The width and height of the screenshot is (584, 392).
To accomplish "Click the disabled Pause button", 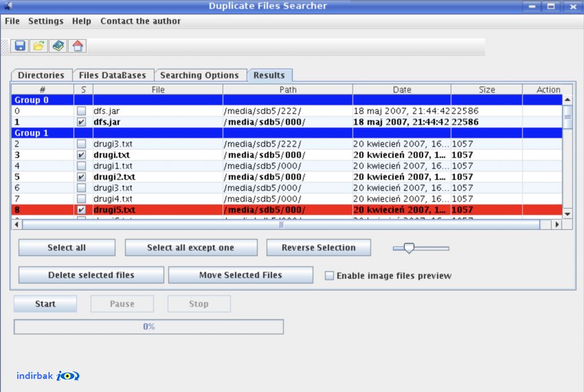I will [x=122, y=304].
